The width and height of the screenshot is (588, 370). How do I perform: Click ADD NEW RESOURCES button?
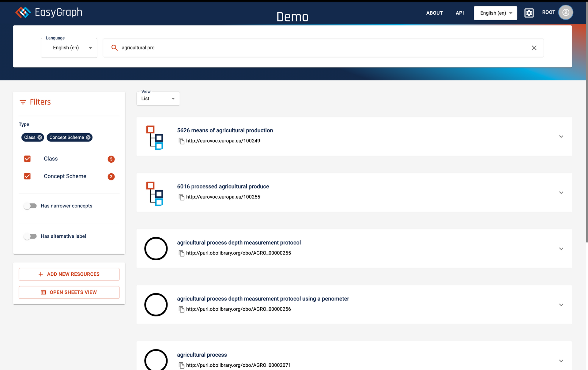69,274
